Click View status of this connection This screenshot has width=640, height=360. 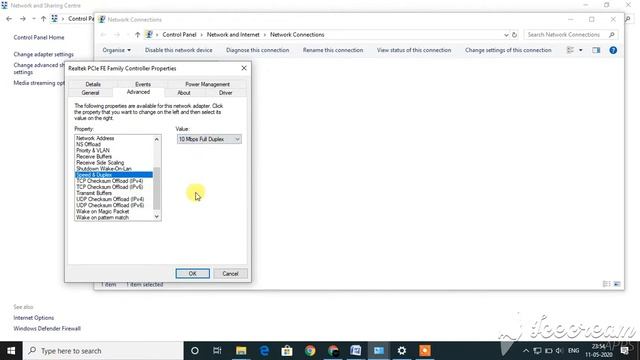[414, 50]
